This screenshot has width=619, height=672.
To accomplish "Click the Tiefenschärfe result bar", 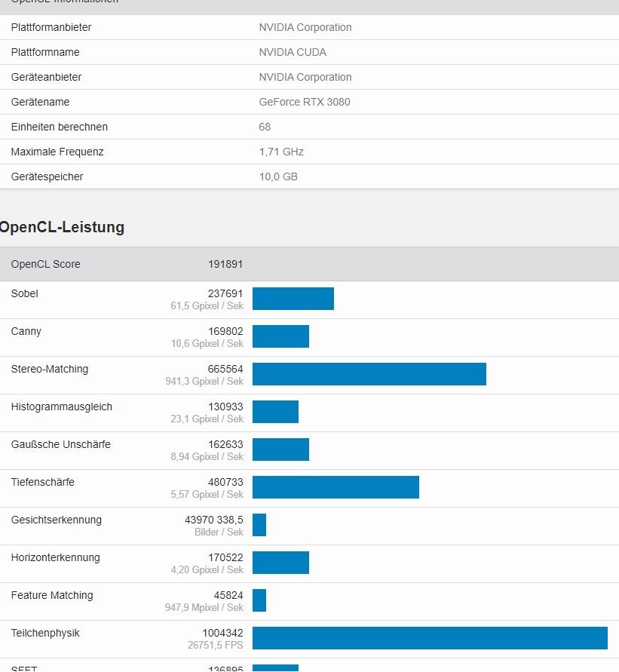I will 336,487.
